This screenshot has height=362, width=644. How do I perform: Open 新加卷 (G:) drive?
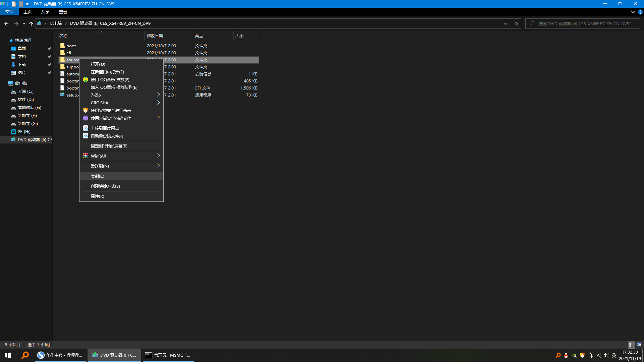tap(28, 124)
